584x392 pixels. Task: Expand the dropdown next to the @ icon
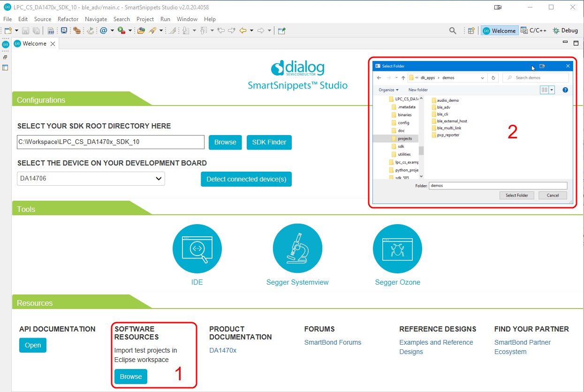(x=112, y=30)
